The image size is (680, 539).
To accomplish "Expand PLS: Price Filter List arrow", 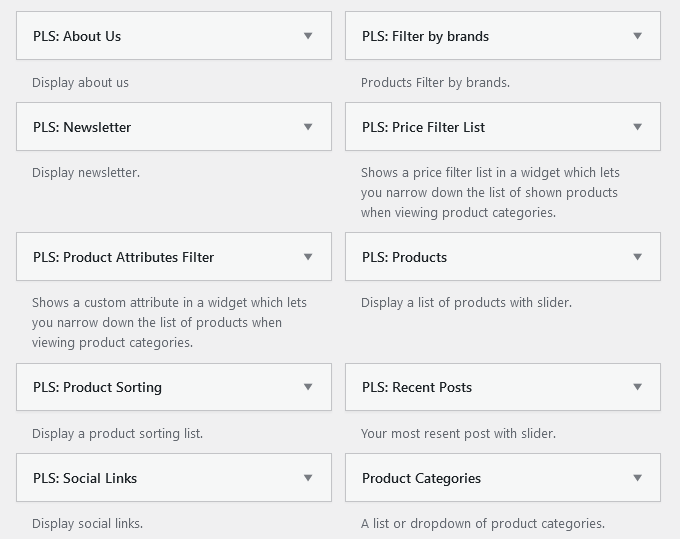I will point(637,127).
